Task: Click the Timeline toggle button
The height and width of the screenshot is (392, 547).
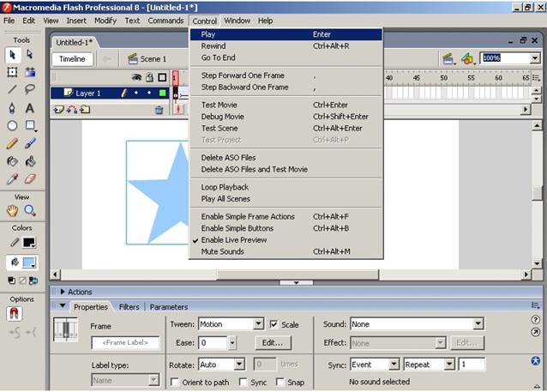Action: tap(72, 58)
